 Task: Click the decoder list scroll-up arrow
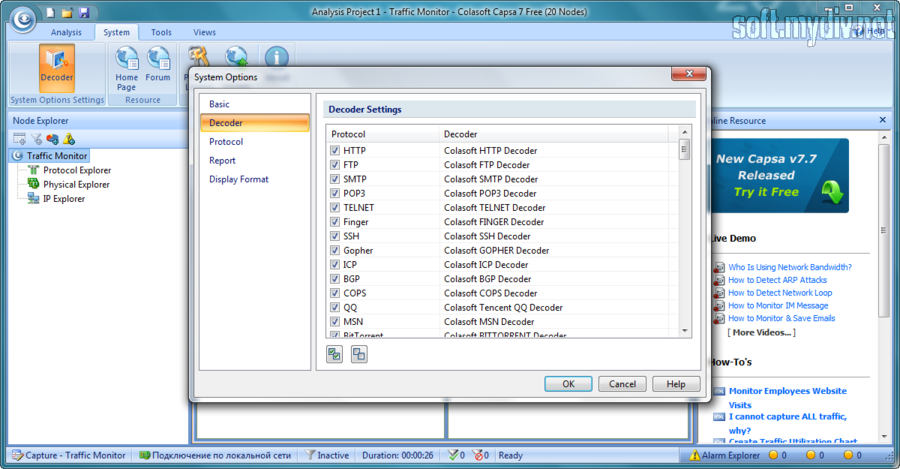point(684,133)
